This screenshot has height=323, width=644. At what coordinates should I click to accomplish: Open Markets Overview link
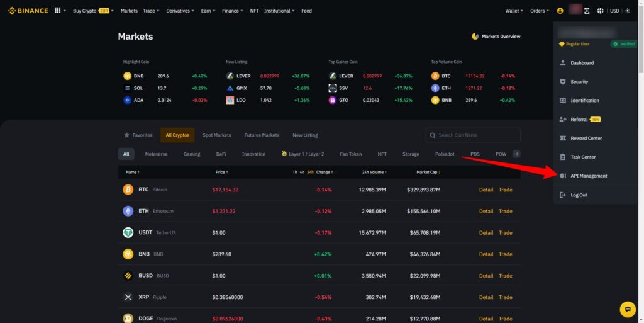pyautogui.click(x=496, y=36)
